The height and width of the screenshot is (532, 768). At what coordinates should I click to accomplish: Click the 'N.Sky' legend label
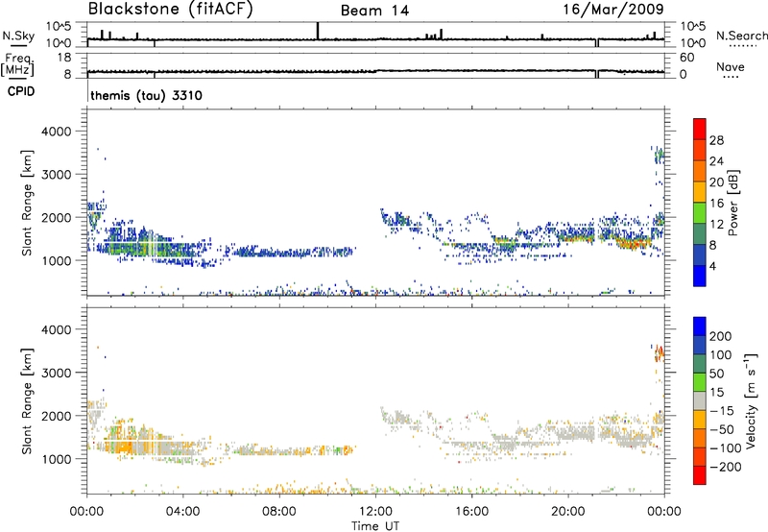coord(18,36)
